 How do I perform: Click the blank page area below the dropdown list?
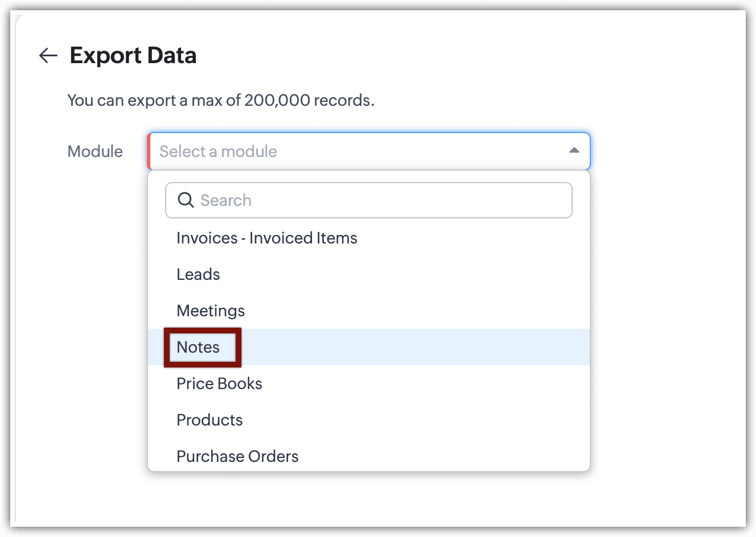click(370, 501)
